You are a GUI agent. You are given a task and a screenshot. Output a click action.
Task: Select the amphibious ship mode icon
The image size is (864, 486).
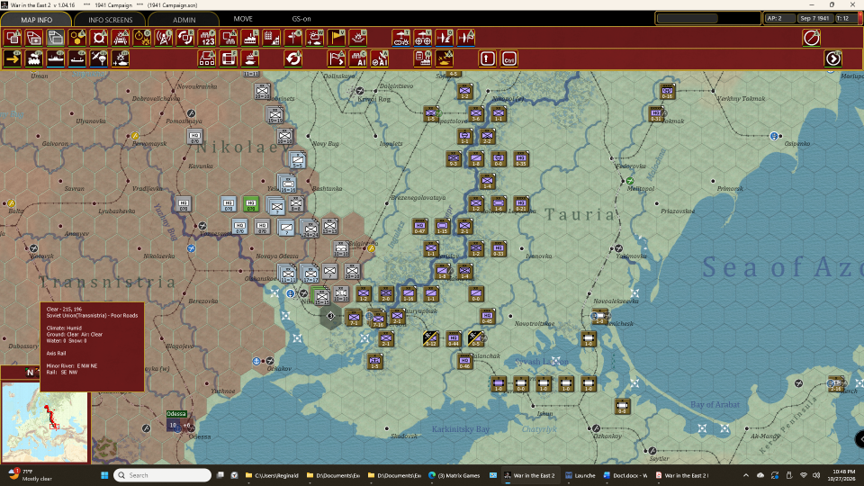click(77, 58)
